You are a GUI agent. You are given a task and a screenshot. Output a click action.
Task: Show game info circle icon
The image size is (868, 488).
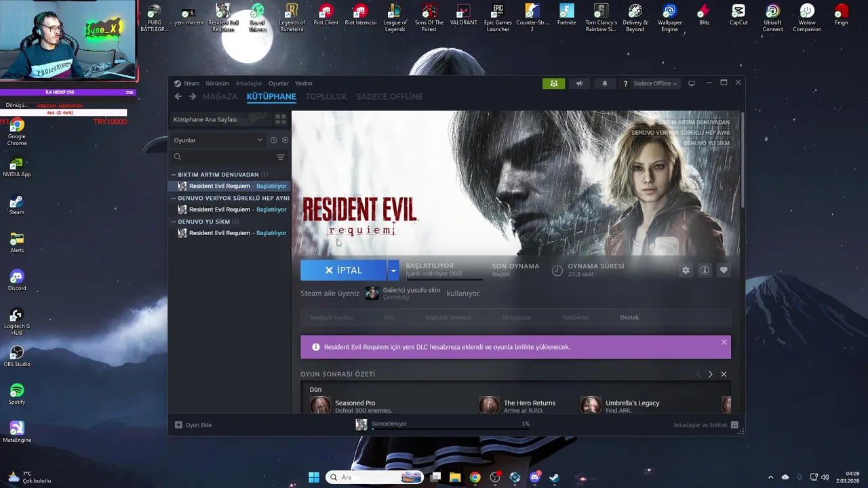pyautogui.click(x=705, y=270)
